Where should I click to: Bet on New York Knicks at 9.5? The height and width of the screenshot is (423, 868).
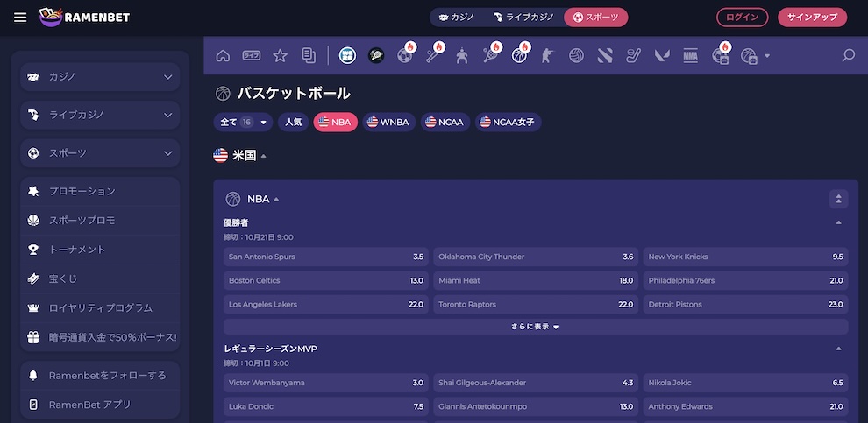click(745, 257)
